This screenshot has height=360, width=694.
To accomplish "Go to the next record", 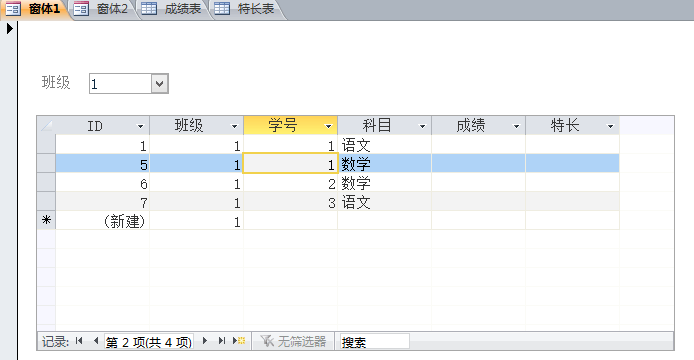I will [x=204, y=341].
